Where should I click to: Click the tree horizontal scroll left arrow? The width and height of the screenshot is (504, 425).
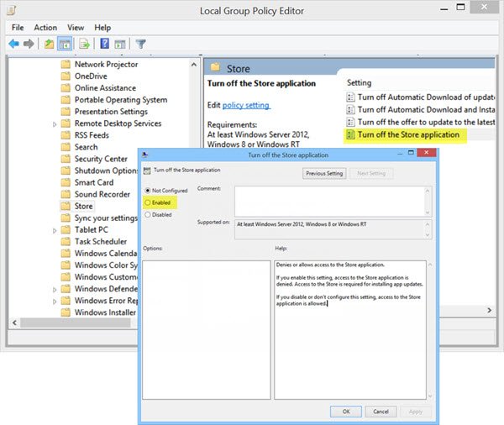coord(14,323)
